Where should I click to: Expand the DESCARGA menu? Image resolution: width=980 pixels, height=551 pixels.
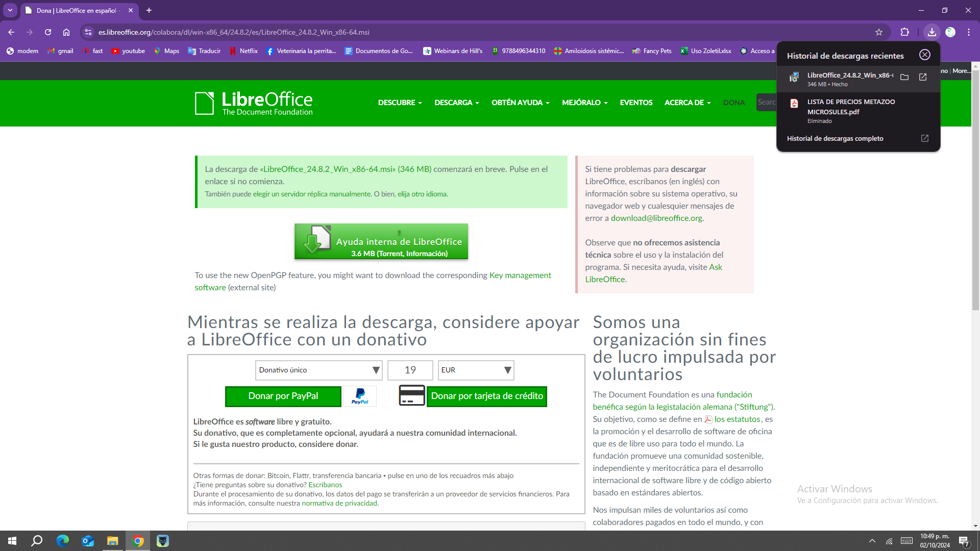[457, 103]
